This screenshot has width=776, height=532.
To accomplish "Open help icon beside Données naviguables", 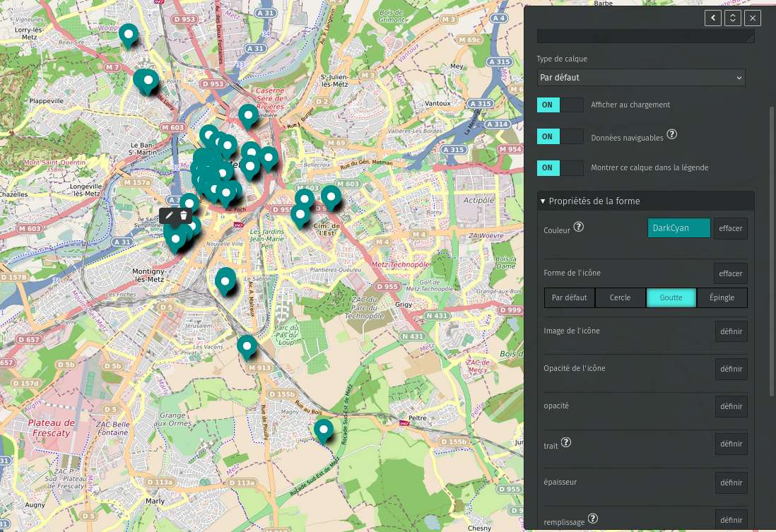I will (672, 134).
